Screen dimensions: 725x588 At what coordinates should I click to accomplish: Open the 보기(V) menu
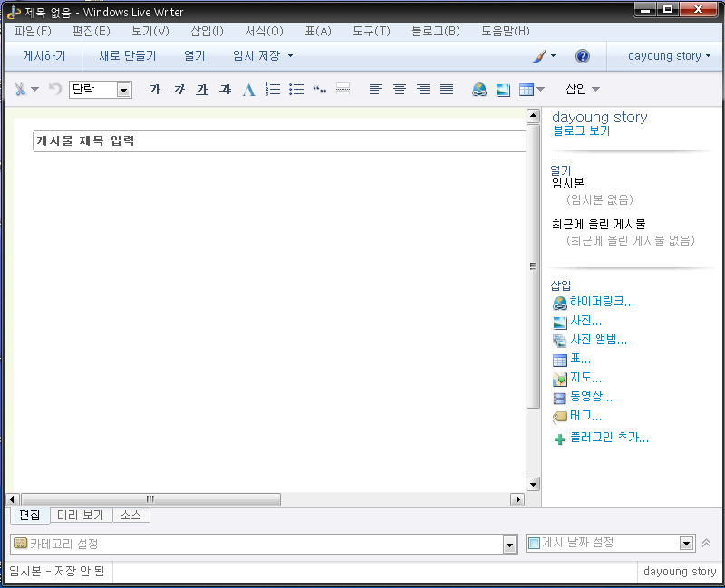[x=150, y=31]
